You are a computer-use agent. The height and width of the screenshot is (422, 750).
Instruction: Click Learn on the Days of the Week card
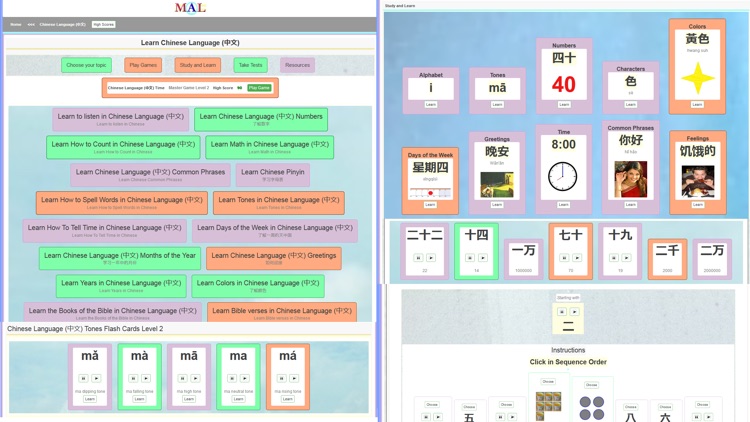coord(430,205)
